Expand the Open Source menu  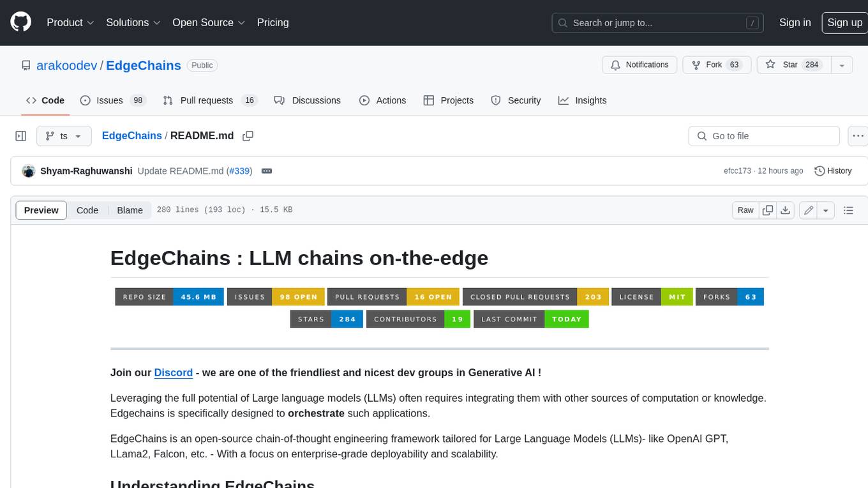tap(209, 22)
